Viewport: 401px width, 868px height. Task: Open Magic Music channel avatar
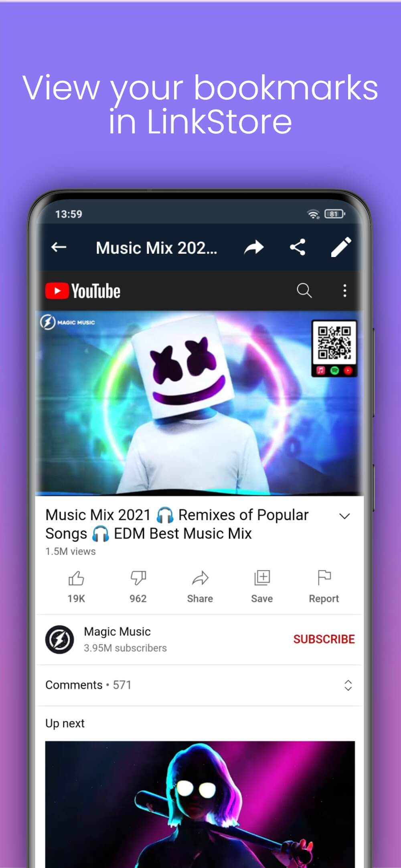pyautogui.click(x=59, y=639)
